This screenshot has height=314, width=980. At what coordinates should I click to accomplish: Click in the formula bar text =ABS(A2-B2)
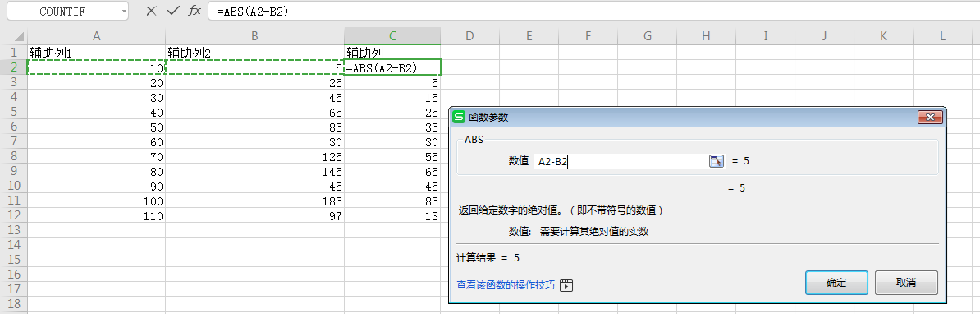253,12
